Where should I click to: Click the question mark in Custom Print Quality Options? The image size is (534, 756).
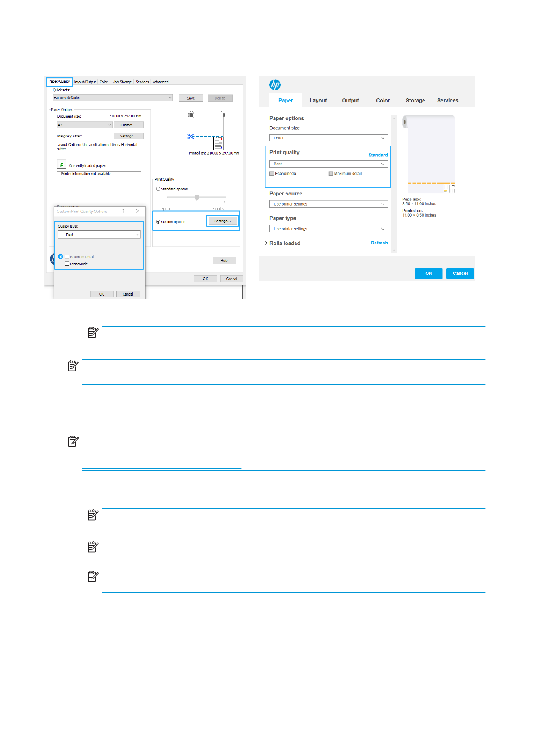coord(123,211)
